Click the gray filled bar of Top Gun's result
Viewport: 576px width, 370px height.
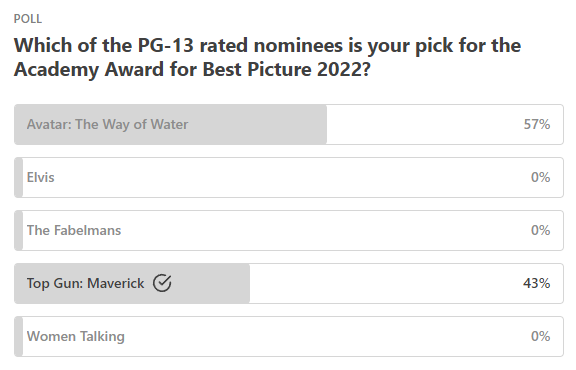coord(132,283)
